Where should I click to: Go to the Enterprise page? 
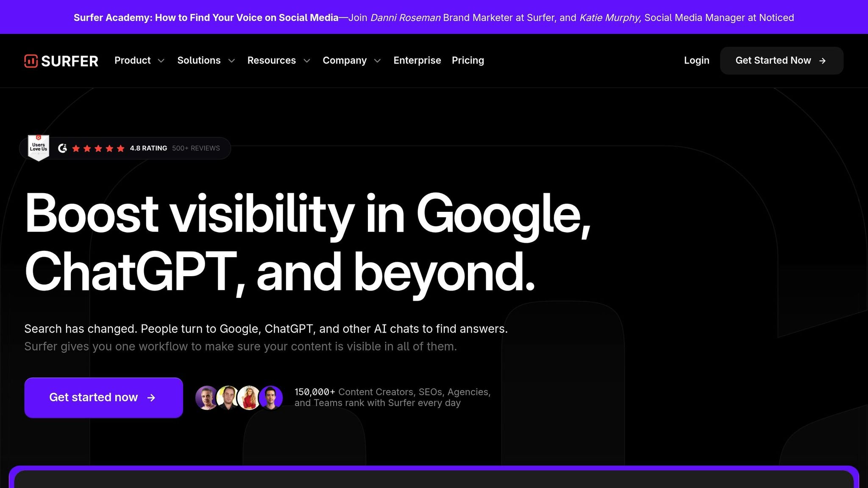coord(417,61)
